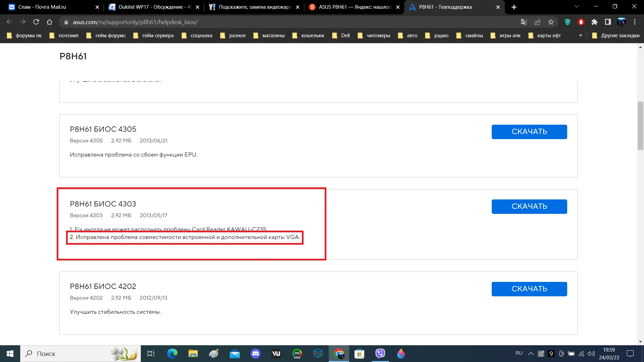Image resolution: width=644 pixels, height=362 pixels.
Task: Click the share page icon in address bar
Action: 537,22
